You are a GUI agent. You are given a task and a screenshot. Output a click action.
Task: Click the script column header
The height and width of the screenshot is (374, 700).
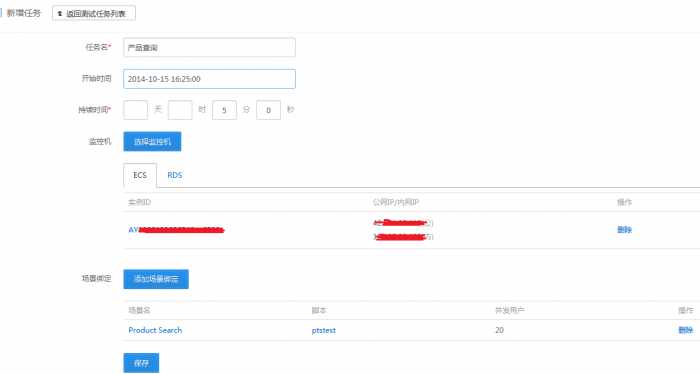pos(319,310)
